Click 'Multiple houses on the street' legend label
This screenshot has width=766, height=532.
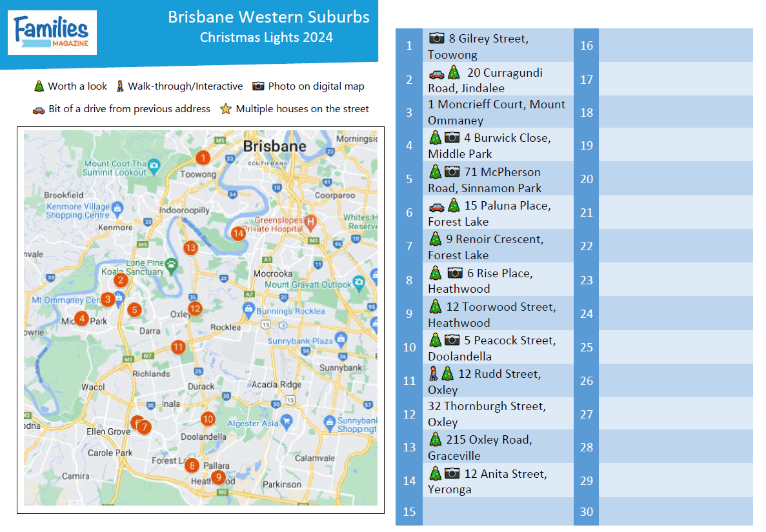pos(303,109)
